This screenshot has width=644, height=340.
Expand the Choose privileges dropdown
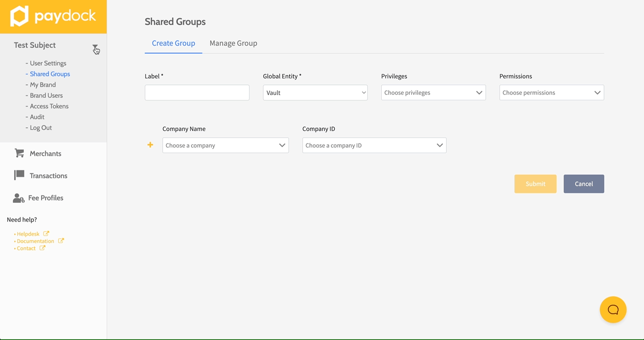[x=433, y=93]
